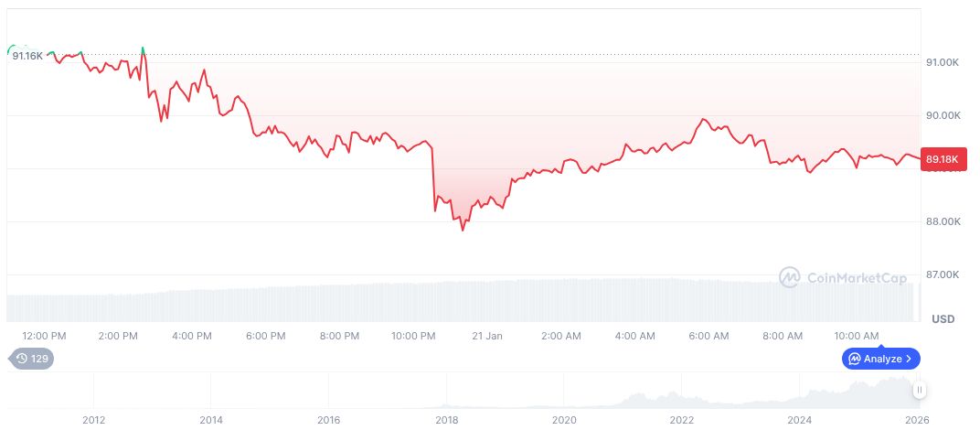This screenshot has width=980, height=430.
Task: Click the lowest dip point on price line
Action: 463,229
